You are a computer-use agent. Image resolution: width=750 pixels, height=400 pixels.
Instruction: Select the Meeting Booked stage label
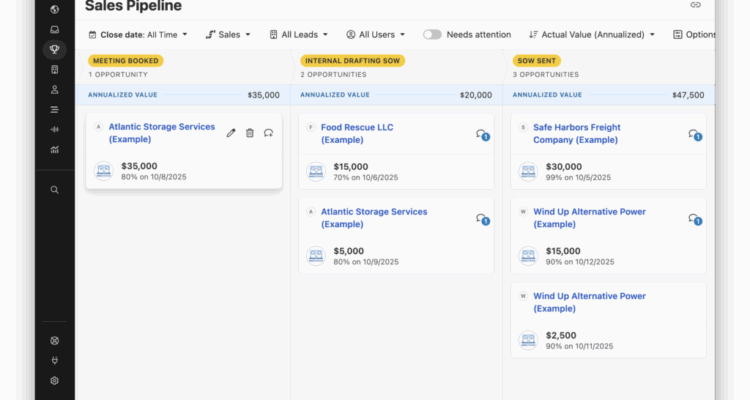[125, 61]
